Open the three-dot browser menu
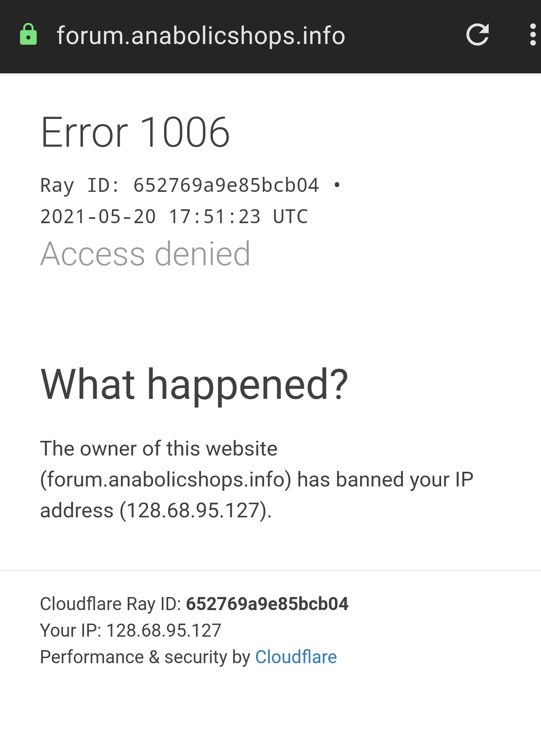This screenshot has width=541, height=756. (533, 35)
